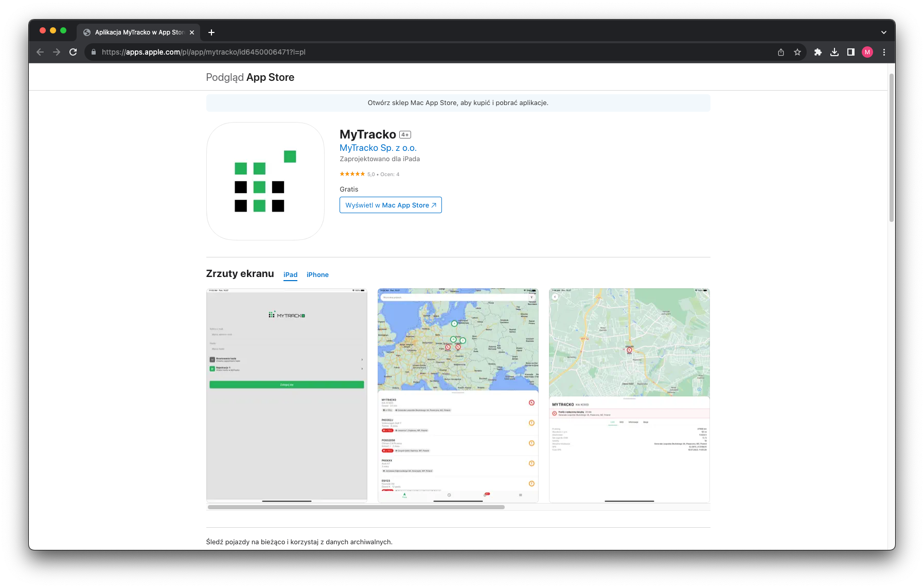Close the Aplikacja MyTracko tab
Image resolution: width=924 pixels, height=588 pixels.
point(192,32)
